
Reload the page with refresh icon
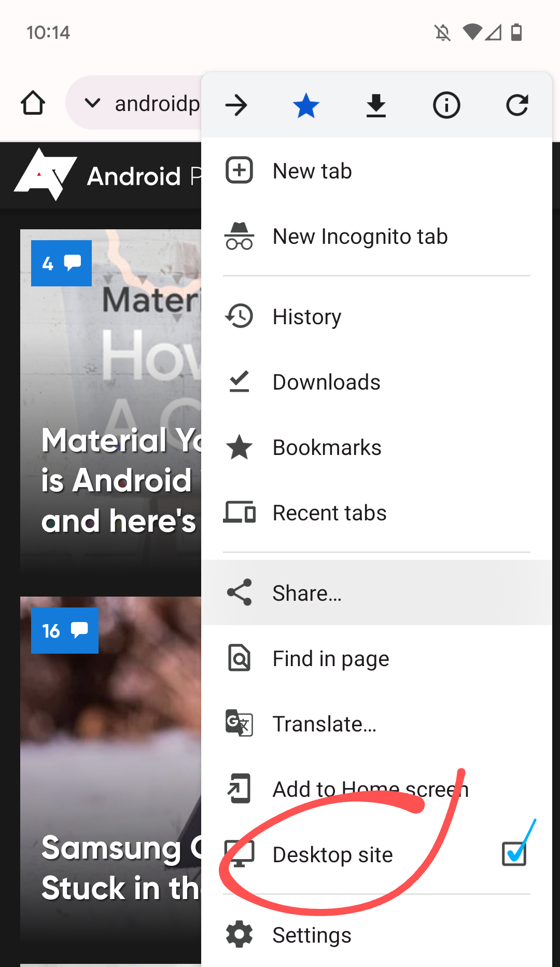coord(517,105)
